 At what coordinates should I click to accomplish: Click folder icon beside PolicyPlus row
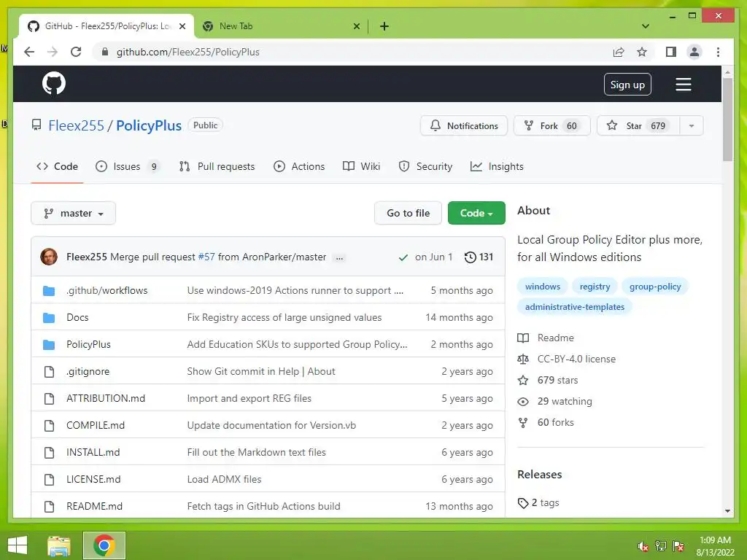(49, 344)
